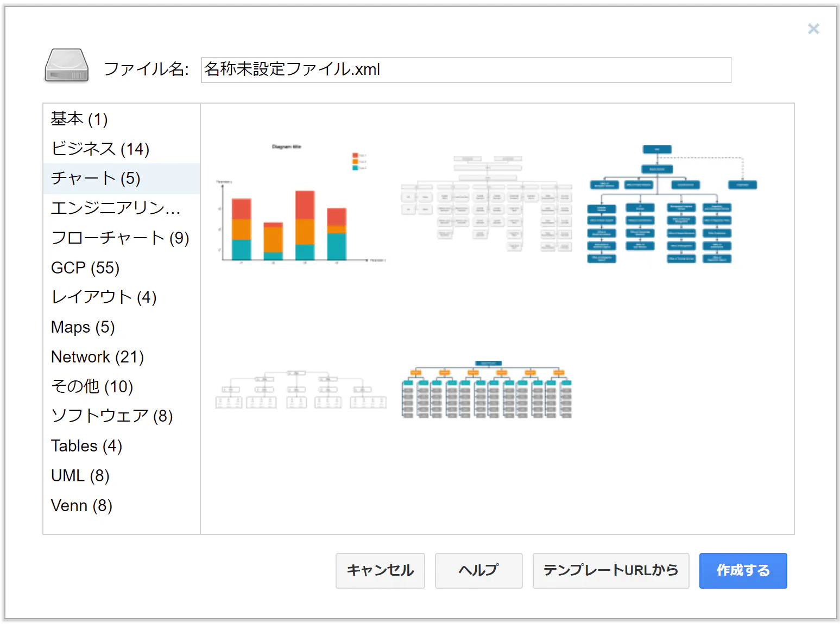The width and height of the screenshot is (840, 624).
Task: Choose the teal and orange hierarchy template
Action: coord(487,389)
